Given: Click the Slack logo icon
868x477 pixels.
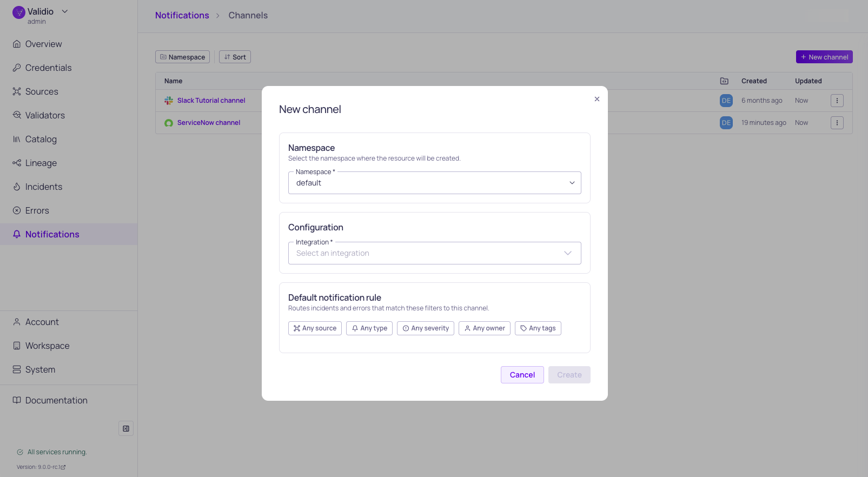Looking at the screenshot, I should tap(169, 101).
